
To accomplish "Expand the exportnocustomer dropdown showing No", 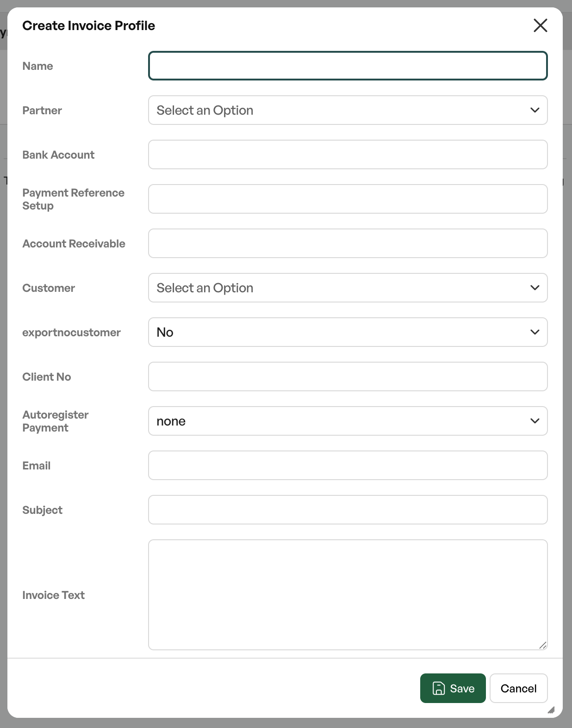I will pyautogui.click(x=348, y=332).
